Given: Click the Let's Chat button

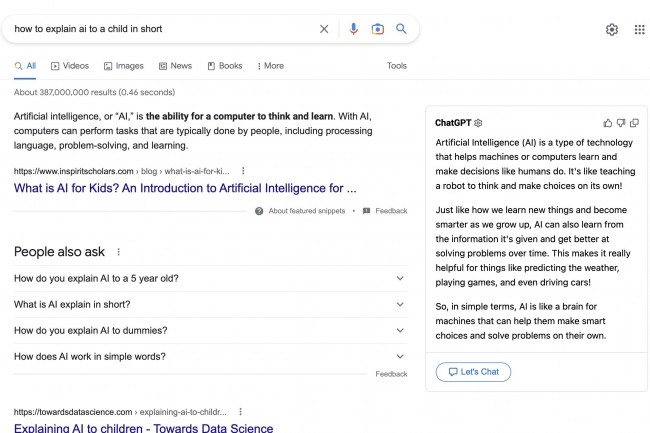Looking at the screenshot, I should [473, 372].
